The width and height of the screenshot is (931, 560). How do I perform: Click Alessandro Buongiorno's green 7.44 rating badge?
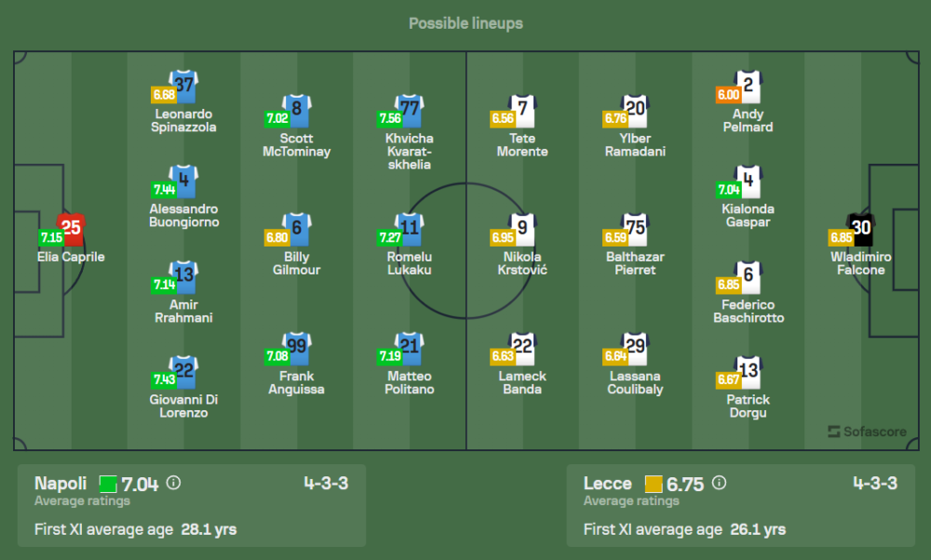click(162, 190)
